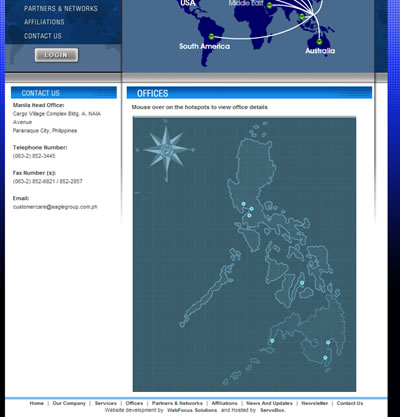Open the Services footer link
Screen dimensions: 400x417
106,403
